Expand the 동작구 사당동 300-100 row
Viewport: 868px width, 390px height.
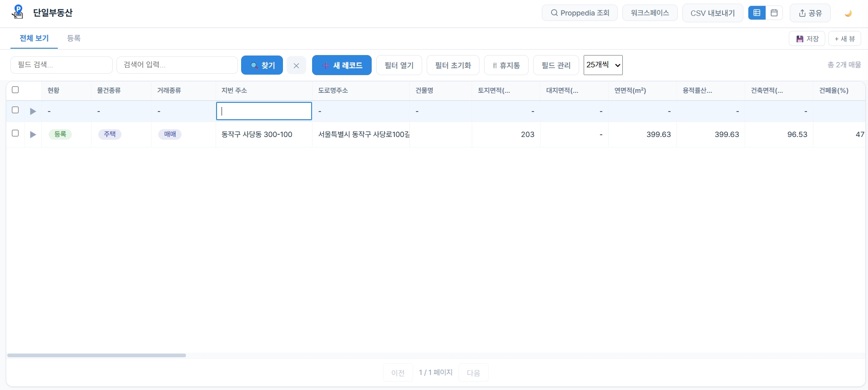click(33, 134)
